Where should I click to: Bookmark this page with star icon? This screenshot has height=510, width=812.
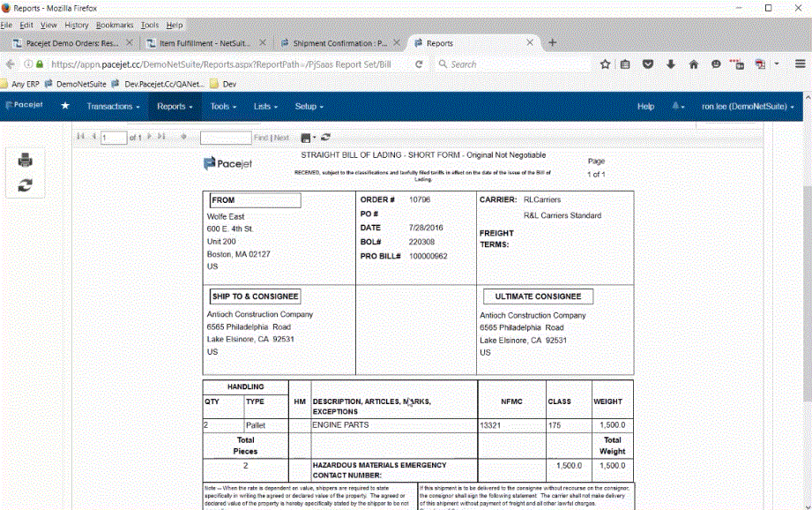605,64
